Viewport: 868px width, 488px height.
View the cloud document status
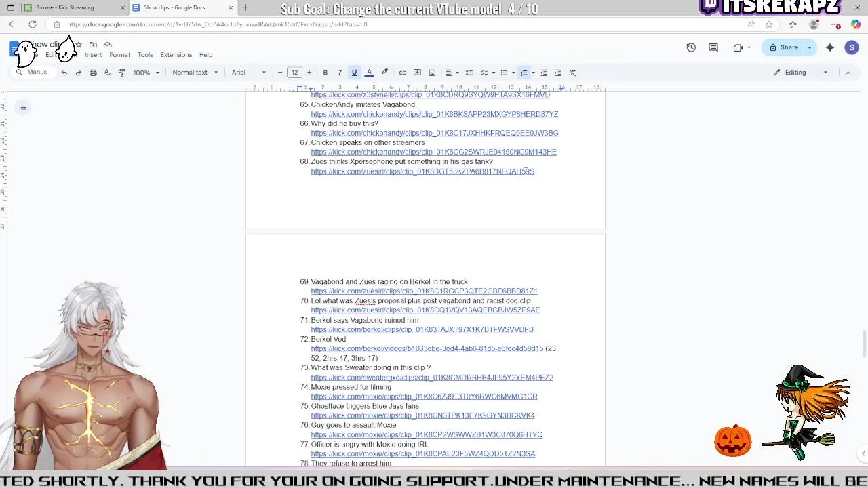point(107,45)
